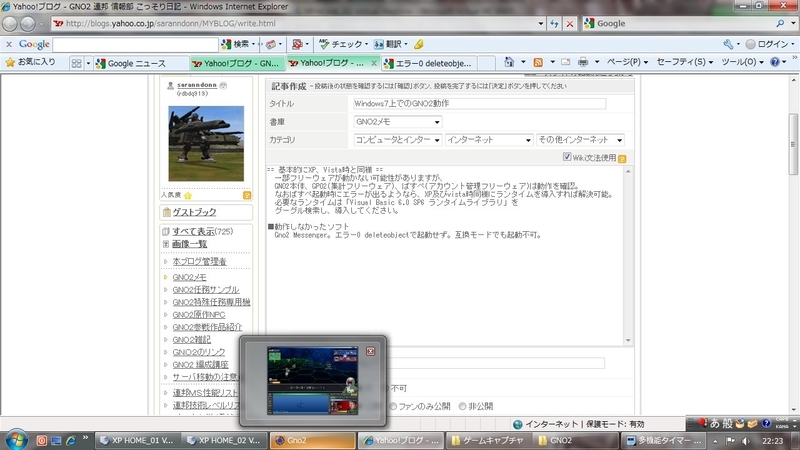Open the GNO2原作NPC folder link
800x450 pixels.
coord(198,314)
